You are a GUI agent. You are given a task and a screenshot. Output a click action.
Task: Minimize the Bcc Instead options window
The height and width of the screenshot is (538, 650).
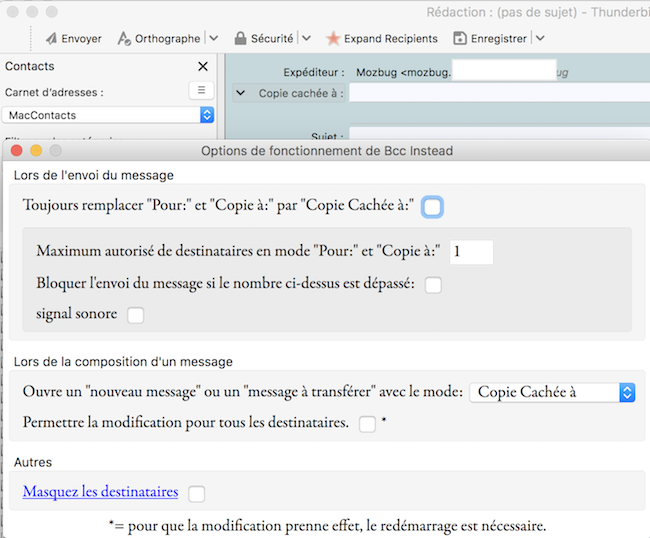[36, 150]
